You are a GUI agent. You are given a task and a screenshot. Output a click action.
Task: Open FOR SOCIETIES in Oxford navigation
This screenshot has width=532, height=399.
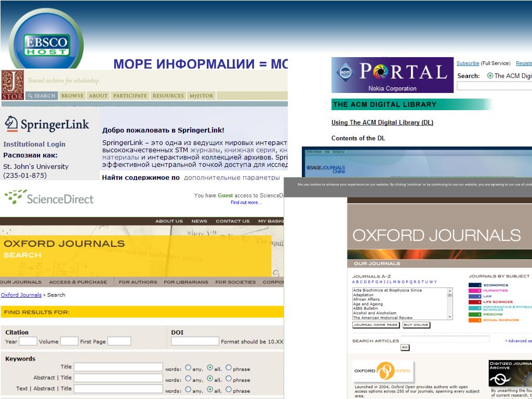[x=235, y=282]
